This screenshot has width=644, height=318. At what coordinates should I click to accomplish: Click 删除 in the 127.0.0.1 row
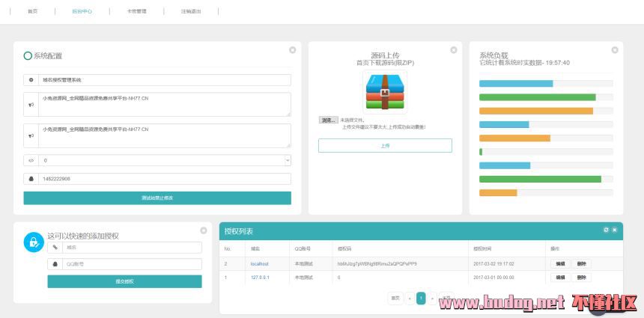pyautogui.click(x=582, y=278)
